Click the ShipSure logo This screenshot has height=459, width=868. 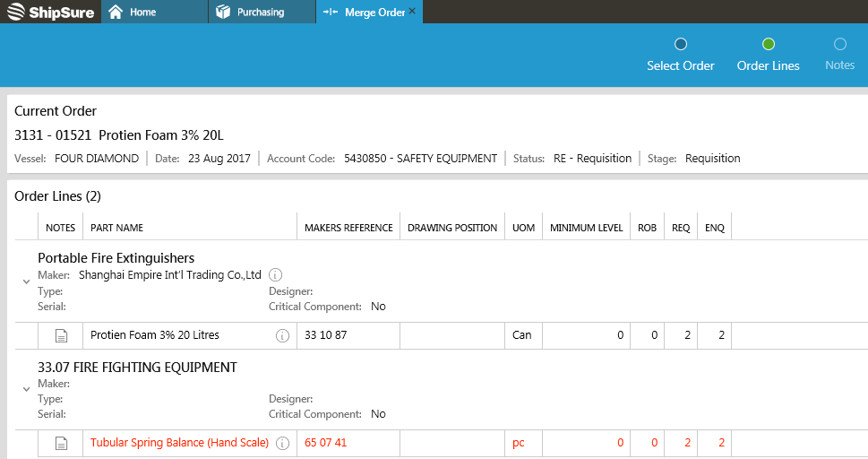50,12
